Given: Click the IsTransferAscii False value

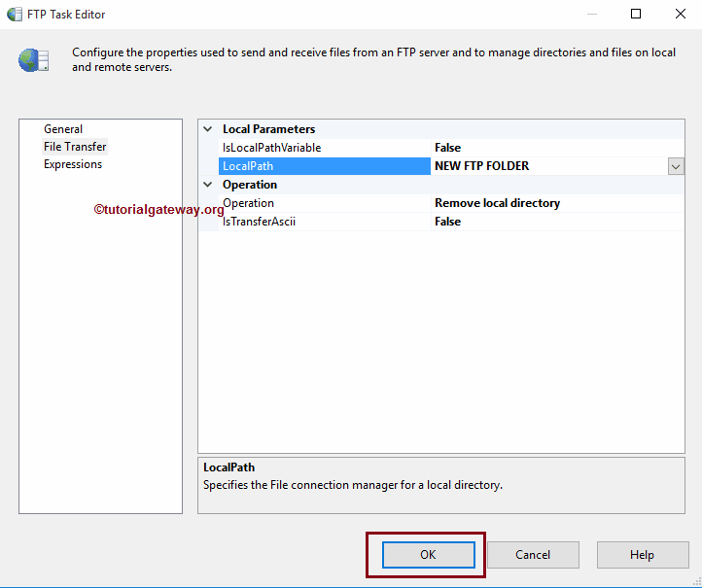Looking at the screenshot, I should (x=447, y=222).
